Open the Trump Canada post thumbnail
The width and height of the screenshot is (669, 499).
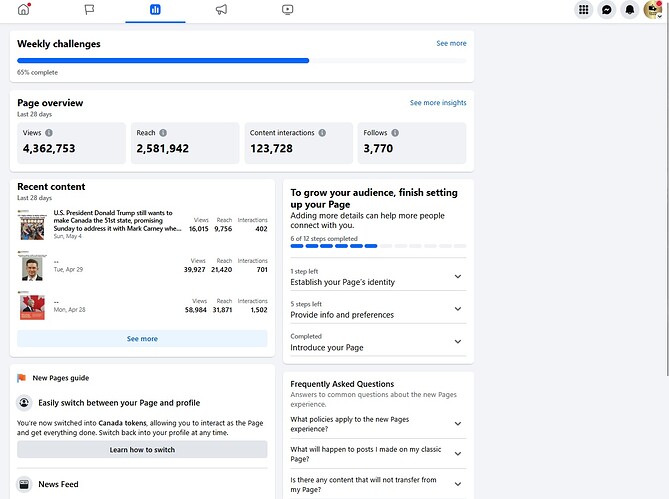tap(32, 224)
